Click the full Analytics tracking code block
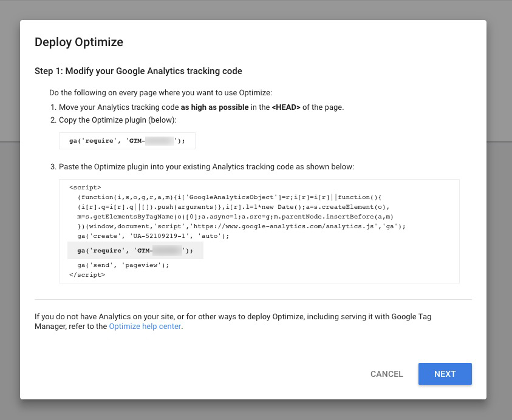 258,231
